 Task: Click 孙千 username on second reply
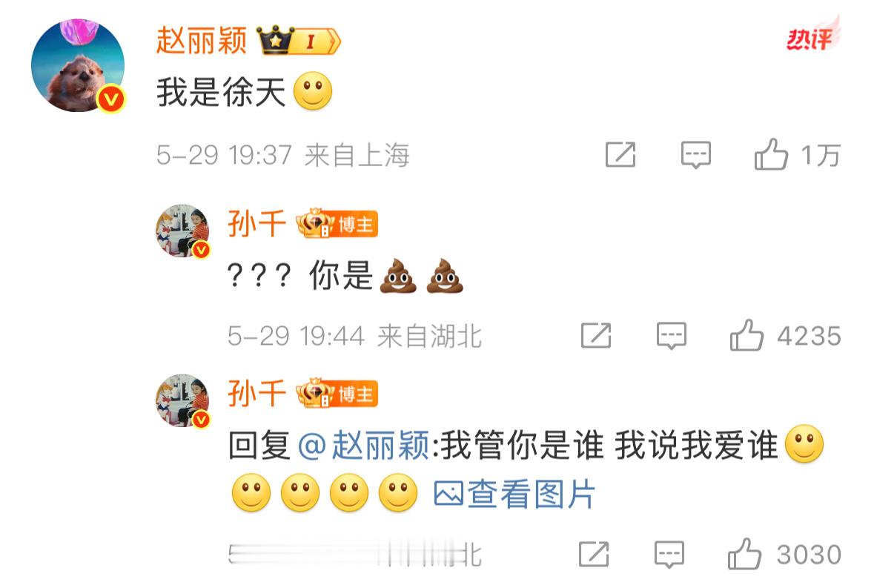click(x=256, y=394)
